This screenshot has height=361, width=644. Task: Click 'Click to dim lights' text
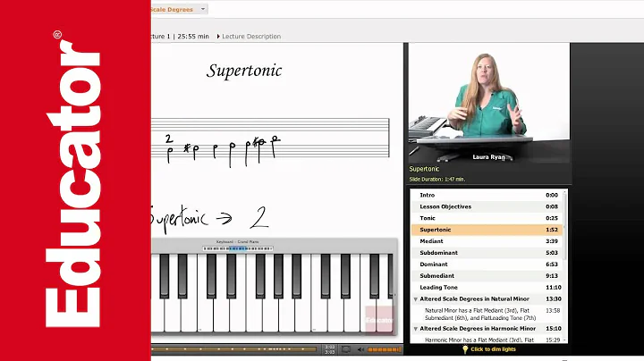point(493,349)
